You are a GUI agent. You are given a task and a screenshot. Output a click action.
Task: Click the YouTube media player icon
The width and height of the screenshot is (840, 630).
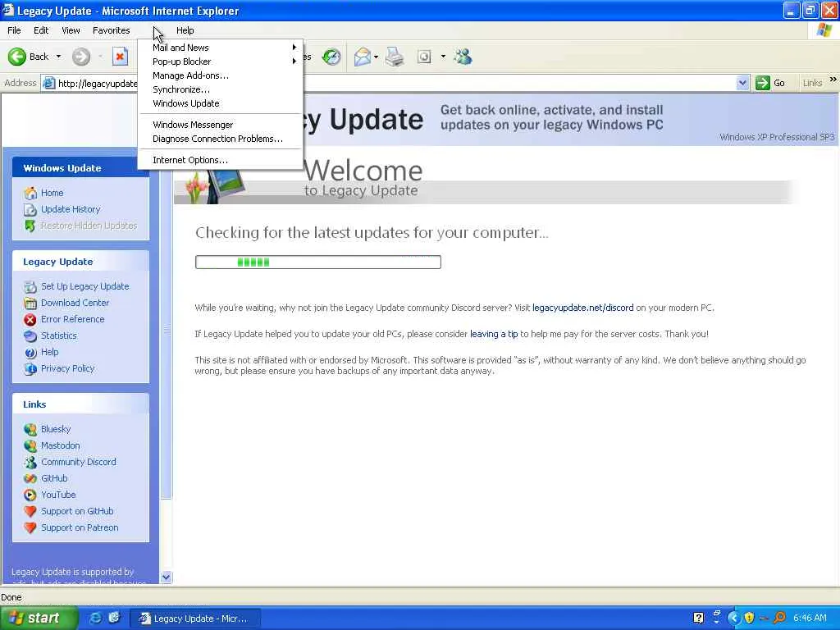pos(30,495)
